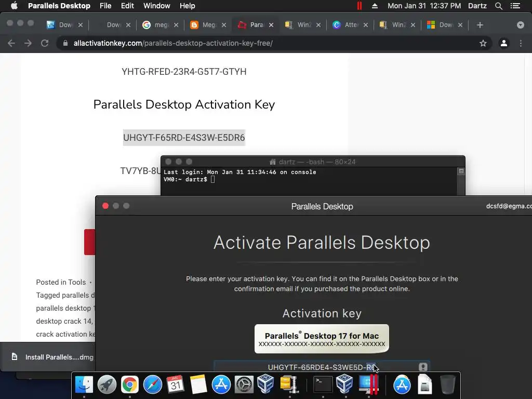Click key icon in activation field
This screenshot has height=399, width=532.
(x=423, y=367)
